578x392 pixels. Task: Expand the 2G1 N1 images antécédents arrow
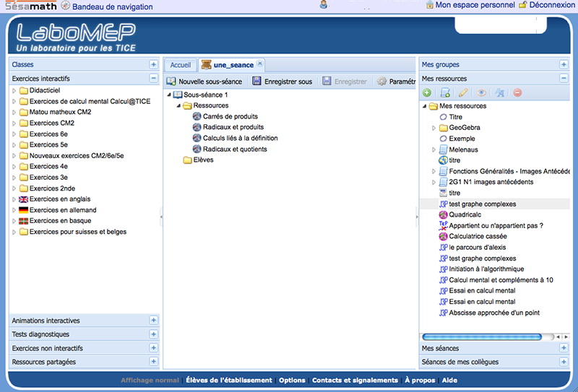coord(434,182)
